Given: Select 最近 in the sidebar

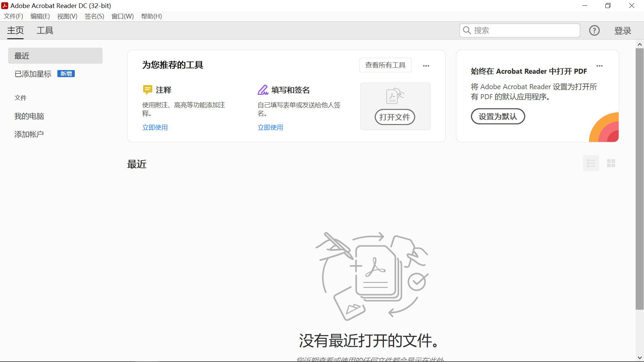Looking at the screenshot, I should (55, 56).
